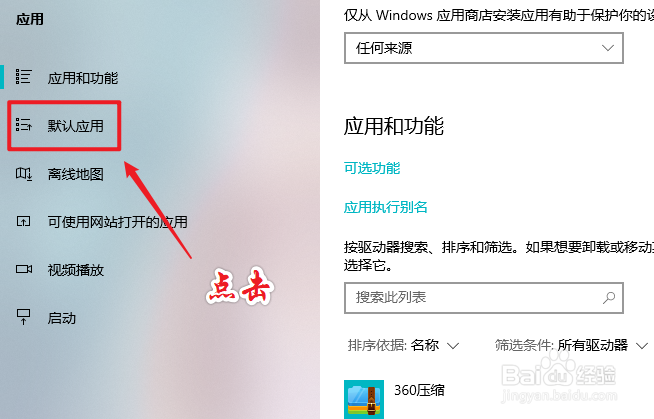This screenshot has width=654, height=419.
Task: Click the Video playback camera icon
Action: click(x=24, y=269)
